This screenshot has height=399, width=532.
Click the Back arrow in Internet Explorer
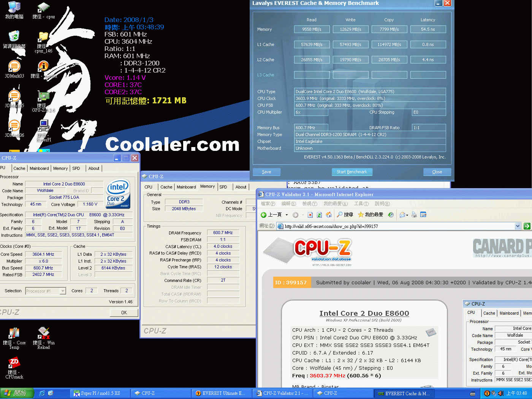[263, 215]
